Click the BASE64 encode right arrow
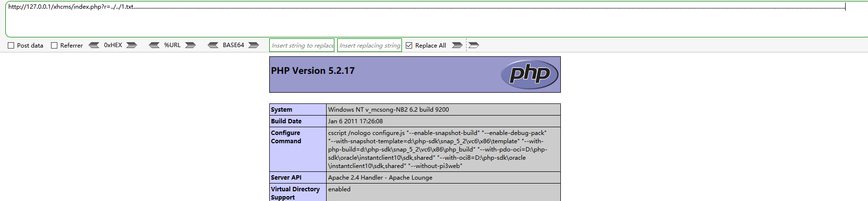This screenshot has width=868, height=201. point(254,45)
